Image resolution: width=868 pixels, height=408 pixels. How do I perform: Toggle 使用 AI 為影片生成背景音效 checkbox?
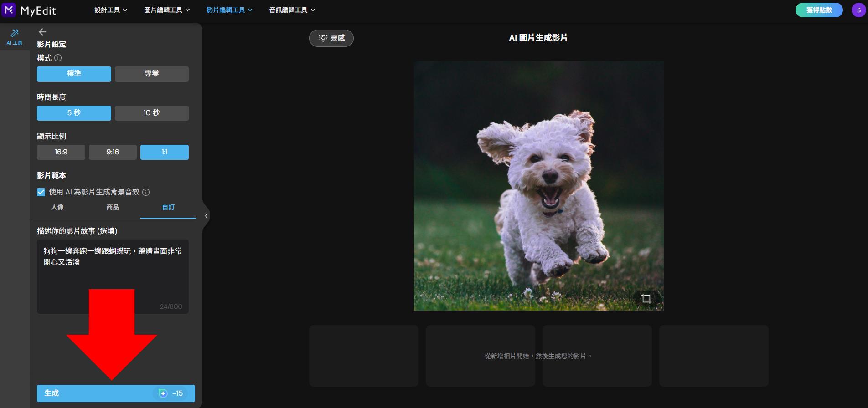(x=41, y=192)
